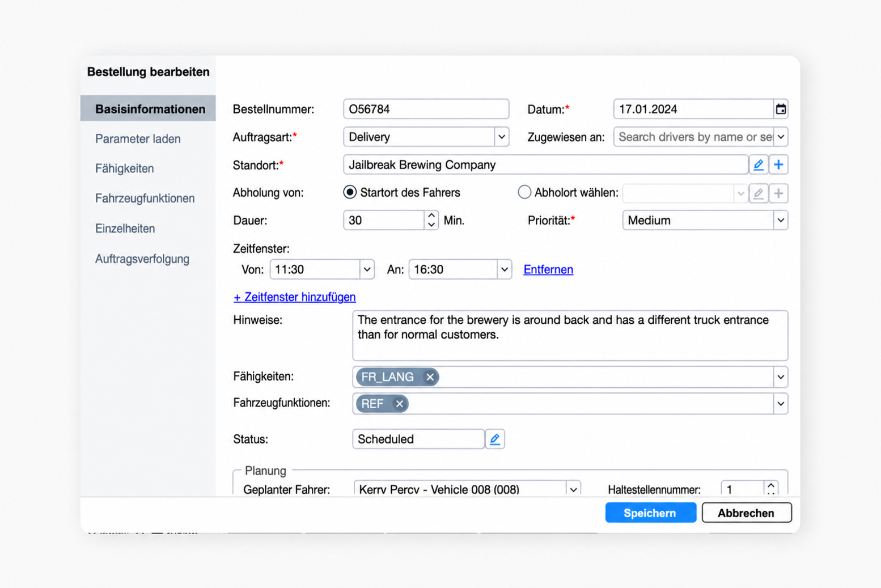This screenshot has height=588, width=881.
Task: Open Auftragsverfolgung section
Action: click(142, 259)
